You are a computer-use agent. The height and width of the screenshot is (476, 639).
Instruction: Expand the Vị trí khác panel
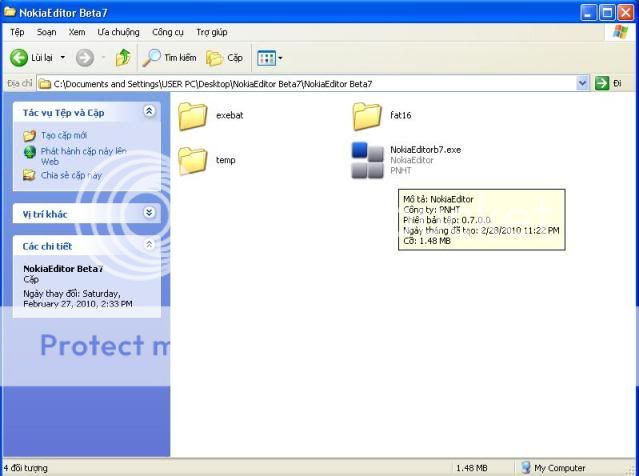[x=149, y=212]
